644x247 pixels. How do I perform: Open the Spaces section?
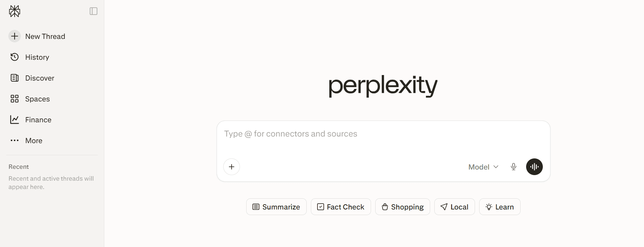pyautogui.click(x=37, y=99)
